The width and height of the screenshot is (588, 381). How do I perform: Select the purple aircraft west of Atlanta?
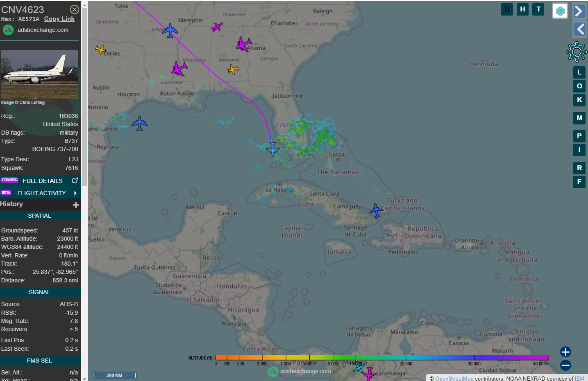coord(244,44)
